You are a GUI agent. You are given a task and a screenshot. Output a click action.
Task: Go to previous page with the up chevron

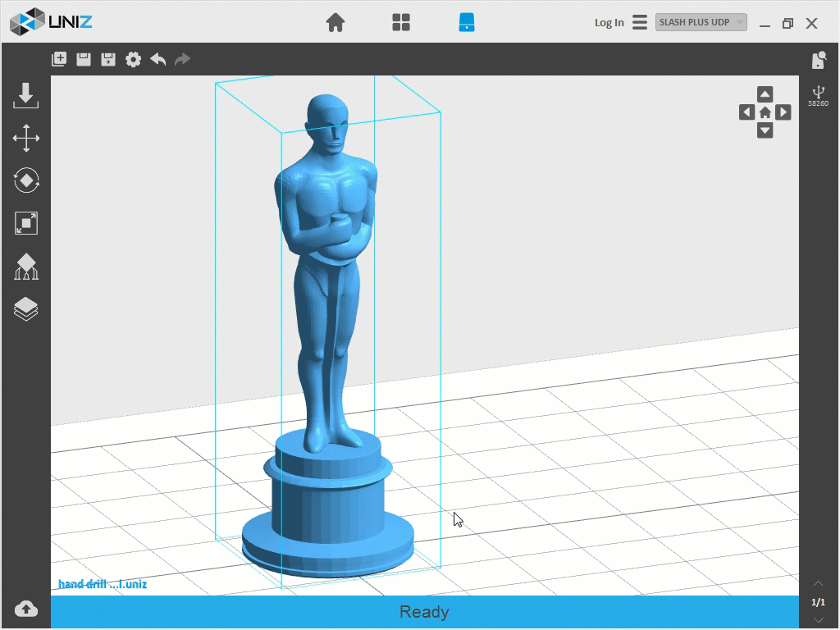818,583
